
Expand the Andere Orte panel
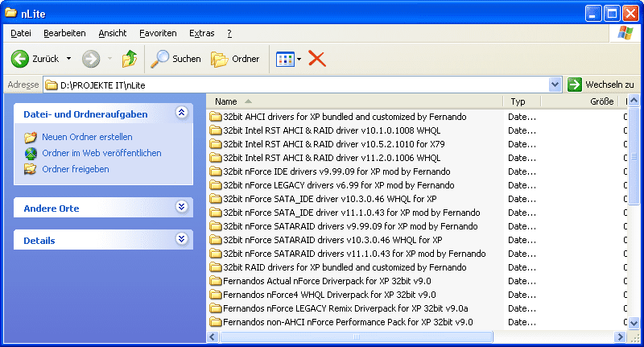[182, 207]
